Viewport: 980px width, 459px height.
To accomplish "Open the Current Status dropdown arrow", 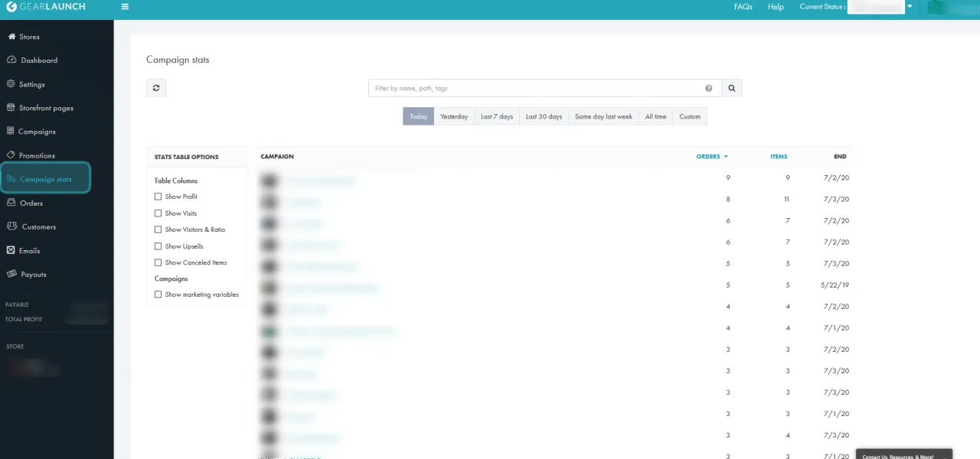I will [x=910, y=7].
